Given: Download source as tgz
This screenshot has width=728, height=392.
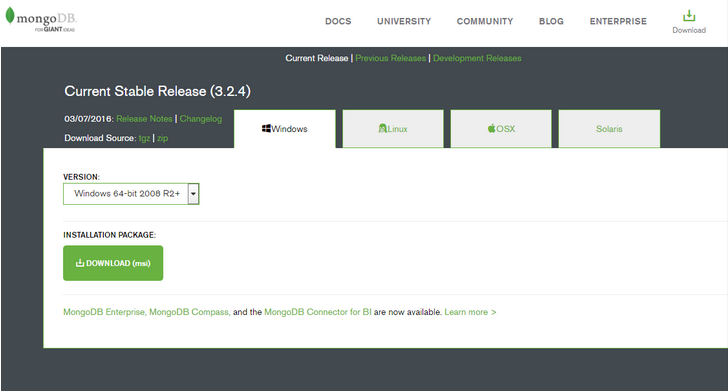Looking at the screenshot, I should click(144, 138).
